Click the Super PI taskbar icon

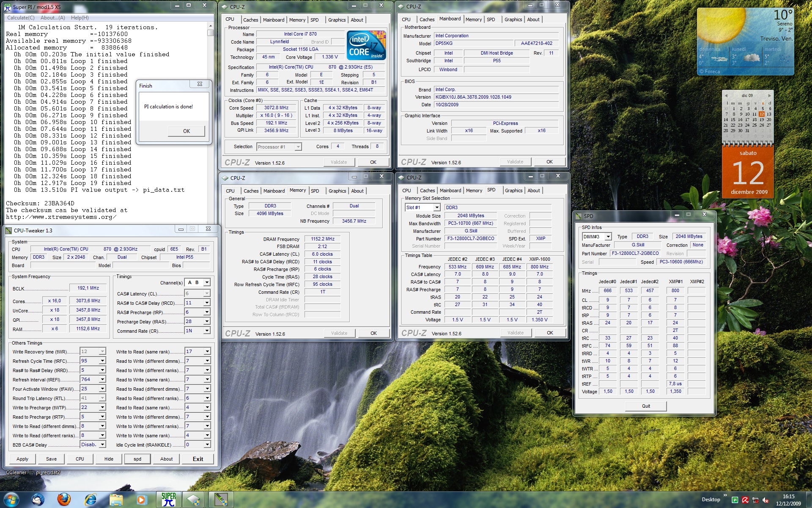pos(169,499)
